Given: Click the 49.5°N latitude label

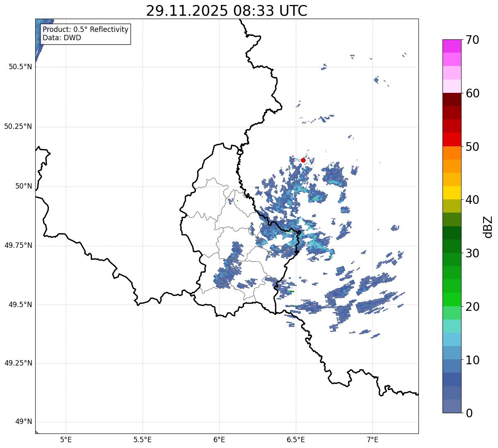Looking at the screenshot, I should tap(20, 305).
